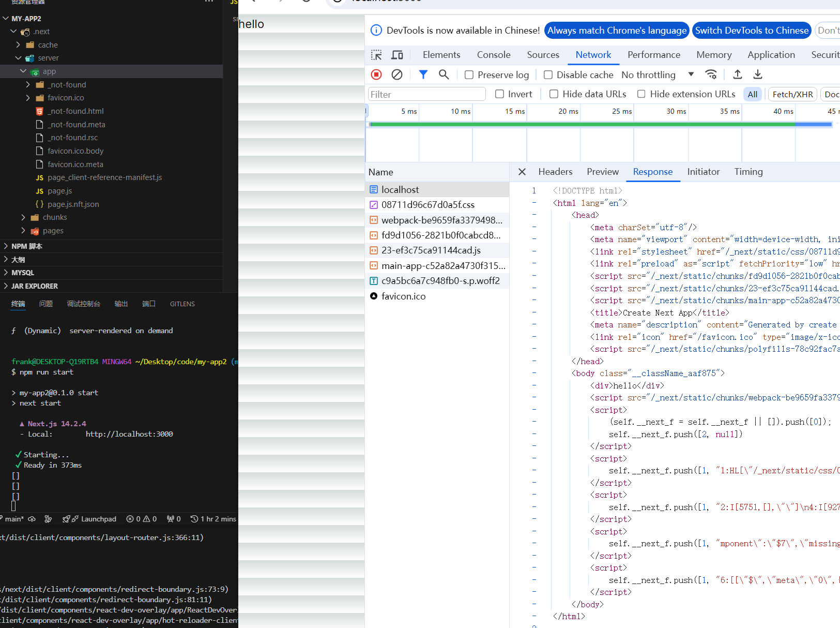
Task: Select the favicon.ico network request
Action: pyautogui.click(x=437, y=296)
